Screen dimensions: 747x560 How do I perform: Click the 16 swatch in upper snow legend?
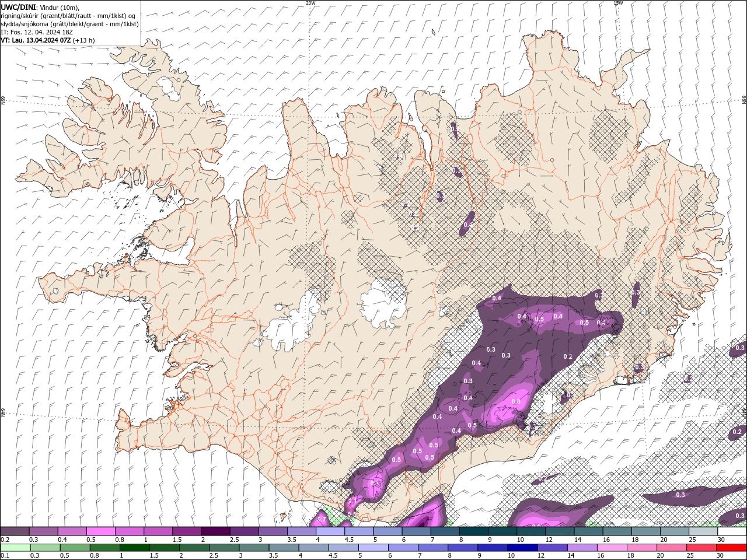pos(616,531)
